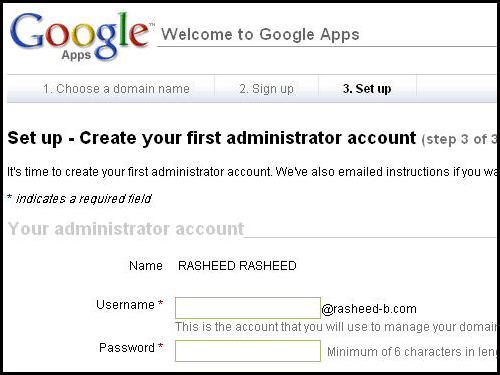Click the Google Apps logo
This screenshot has width=500, height=375.
tap(81, 37)
